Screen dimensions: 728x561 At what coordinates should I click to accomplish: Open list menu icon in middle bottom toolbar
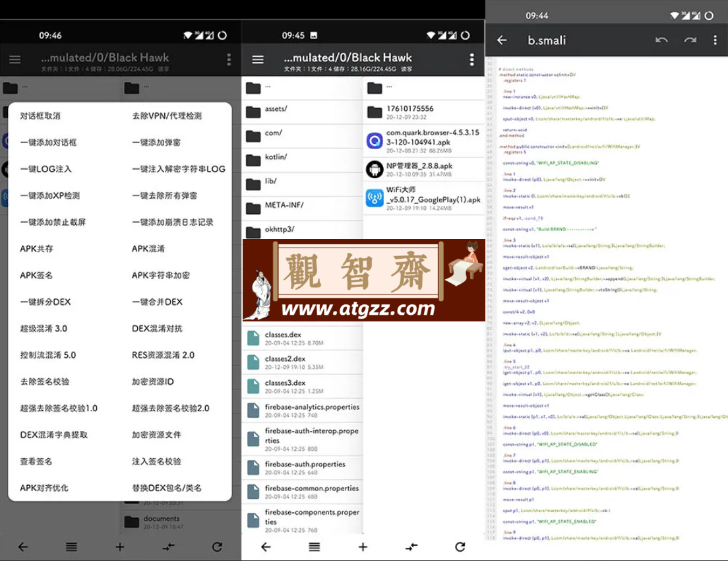(x=315, y=546)
